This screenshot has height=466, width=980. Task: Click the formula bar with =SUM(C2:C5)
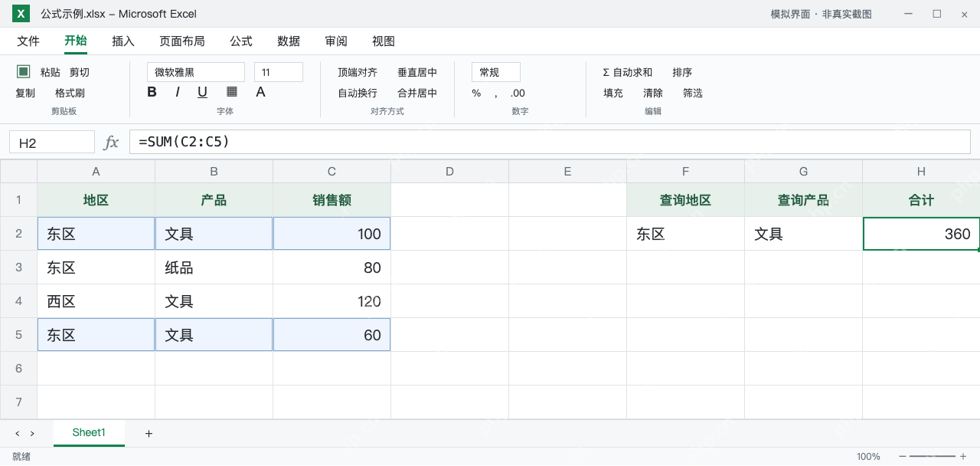(x=550, y=142)
